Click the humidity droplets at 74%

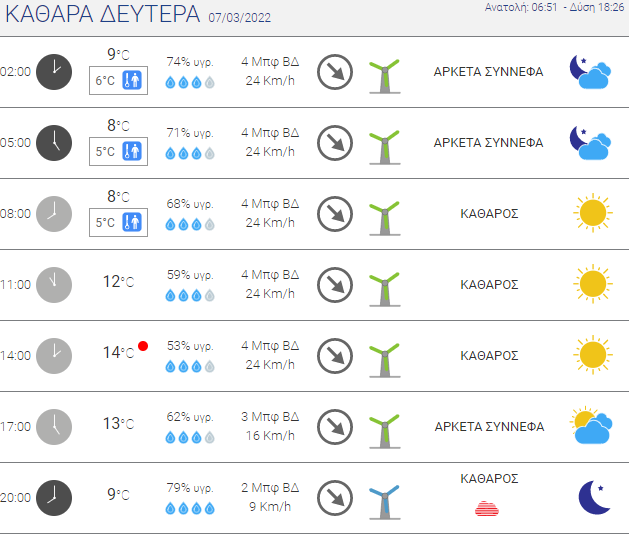[x=190, y=83]
